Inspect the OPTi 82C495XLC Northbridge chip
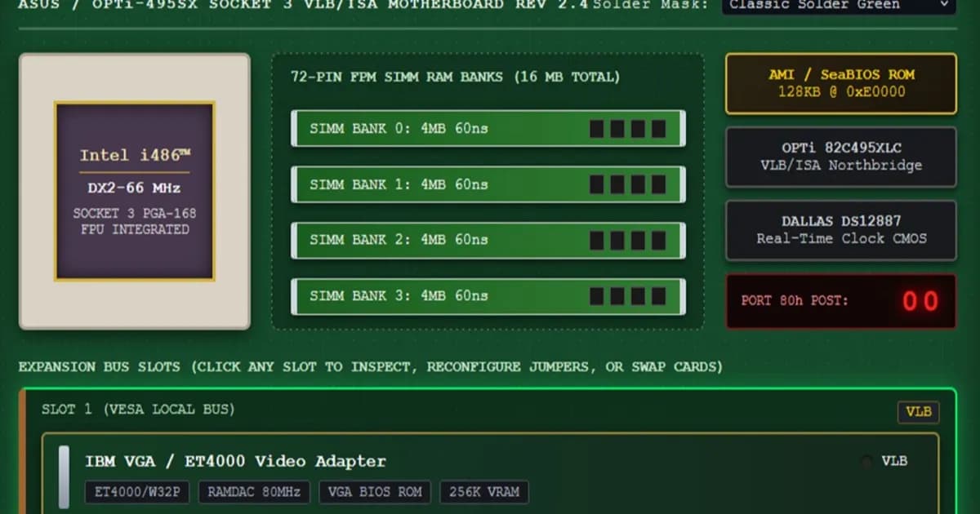The width and height of the screenshot is (980, 514). [841, 157]
